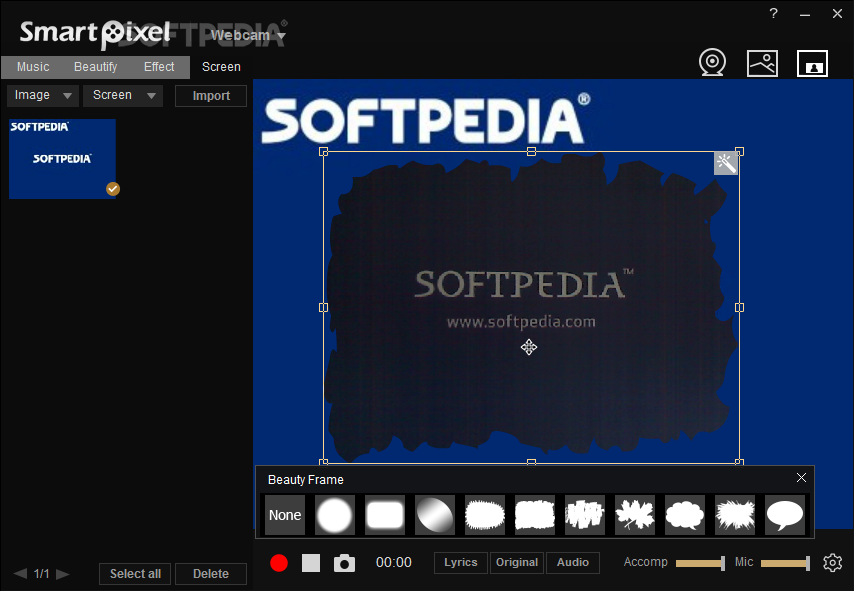Screen dimensions: 854x591
Task: Open the help question mark
Action: pos(773,14)
